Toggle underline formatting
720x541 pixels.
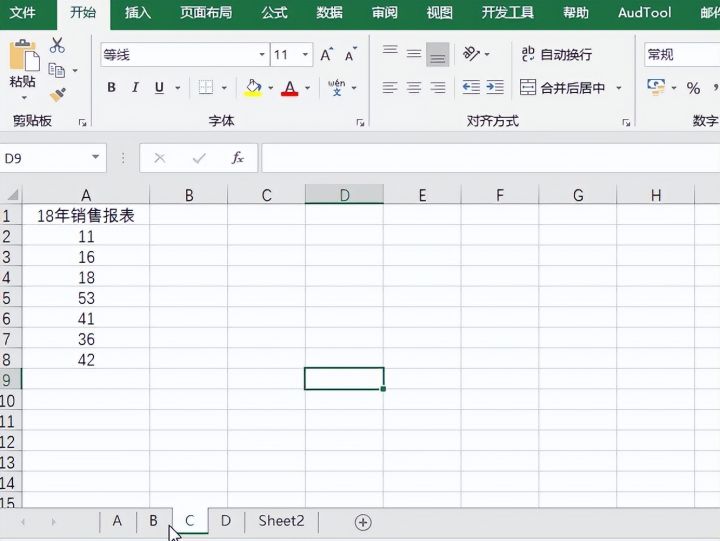point(159,87)
